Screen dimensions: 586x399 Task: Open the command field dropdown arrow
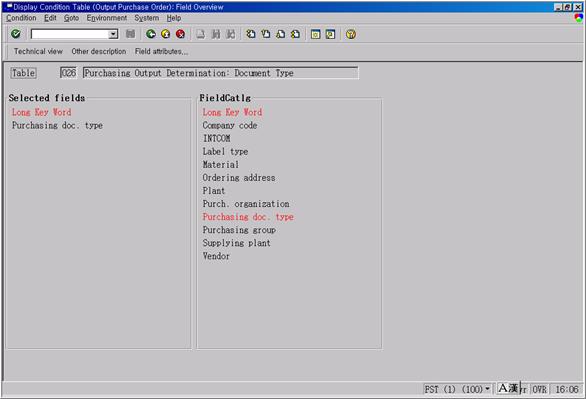113,34
